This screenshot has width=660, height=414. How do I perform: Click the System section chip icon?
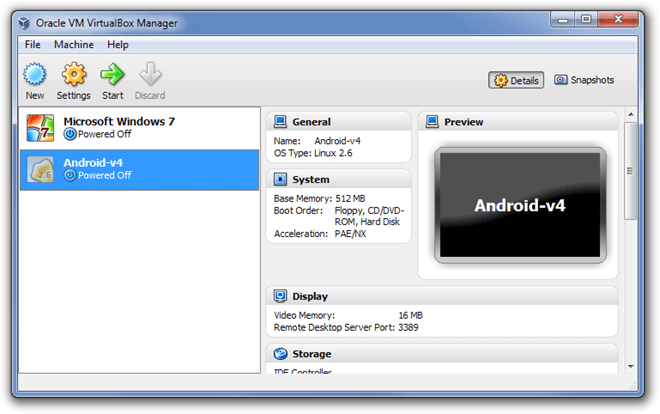(280, 179)
